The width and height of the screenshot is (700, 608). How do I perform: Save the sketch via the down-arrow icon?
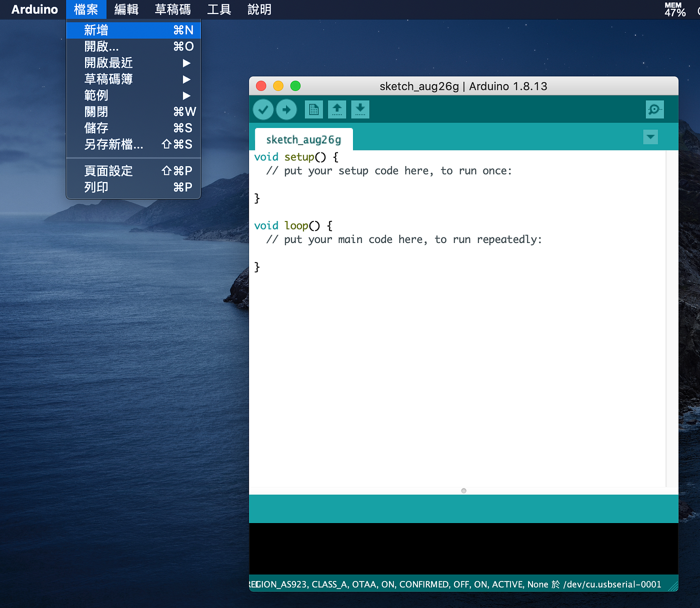[360, 109]
